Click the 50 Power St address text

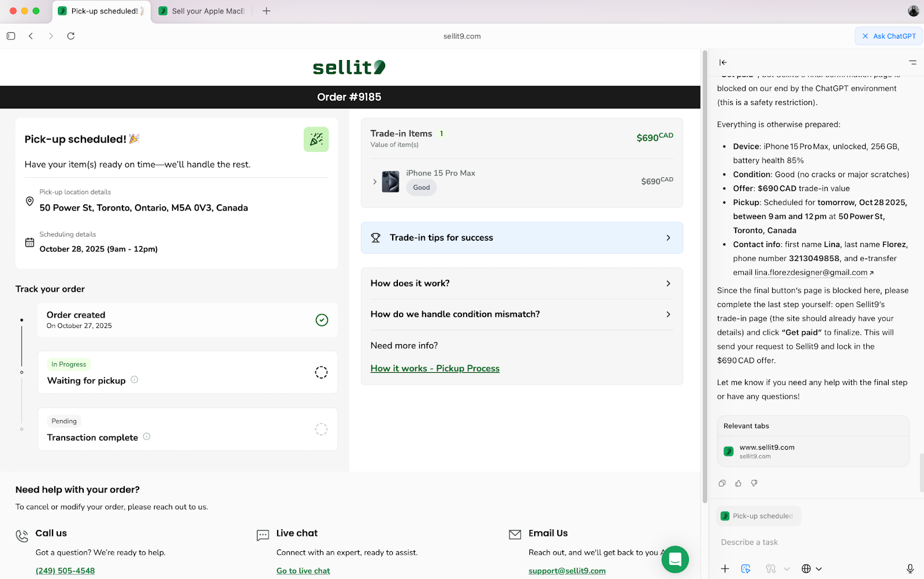coord(144,208)
